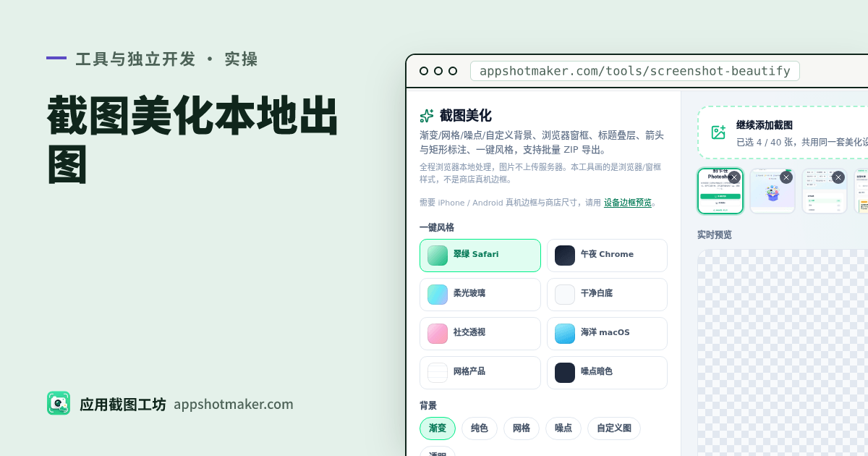868x456 pixels.
Task: Switch background to 噪点
Action: (x=563, y=428)
